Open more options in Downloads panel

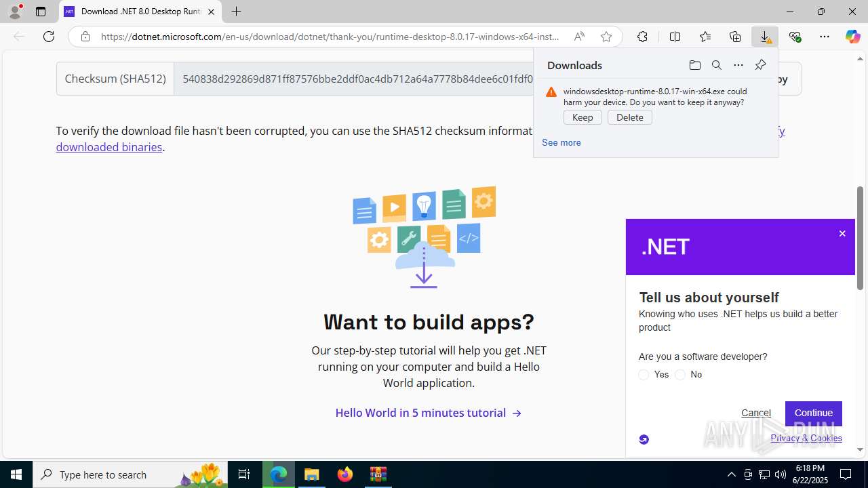tap(738, 65)
